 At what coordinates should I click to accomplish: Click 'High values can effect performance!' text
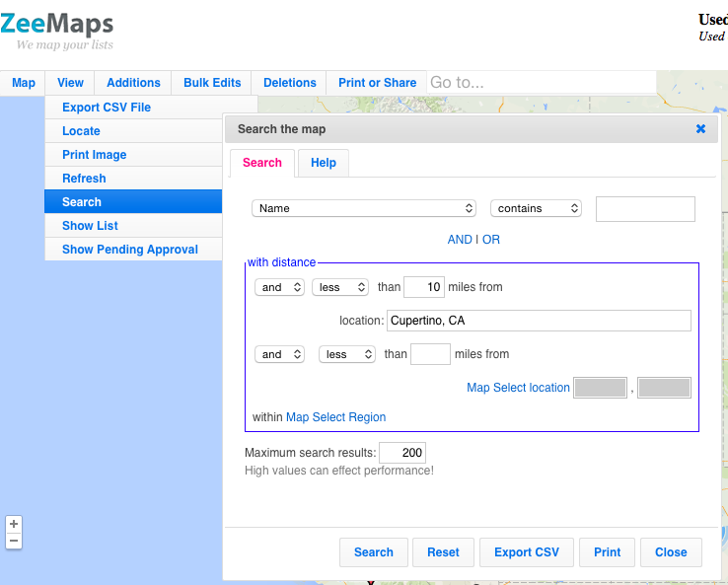pyautogui.click(x=339, y=471)
